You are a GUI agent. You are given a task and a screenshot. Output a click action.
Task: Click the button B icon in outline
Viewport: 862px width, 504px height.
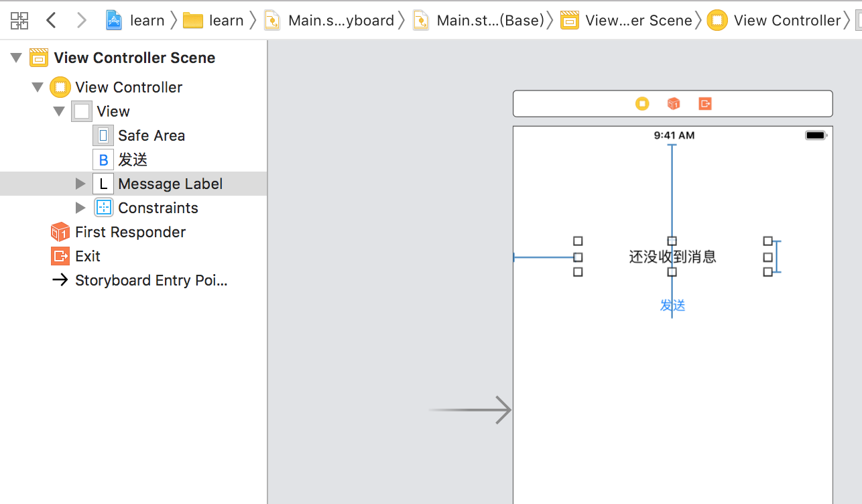pos(103,160)
